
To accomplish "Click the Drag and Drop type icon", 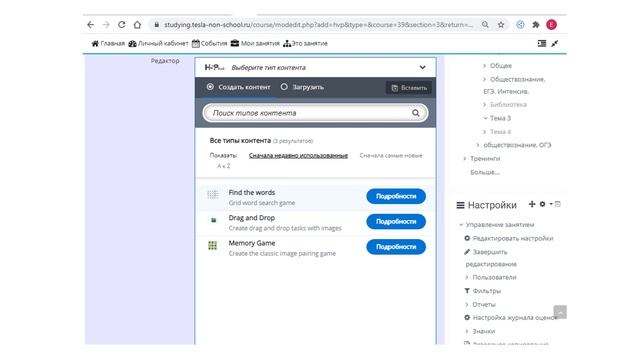I will (213, 220).
